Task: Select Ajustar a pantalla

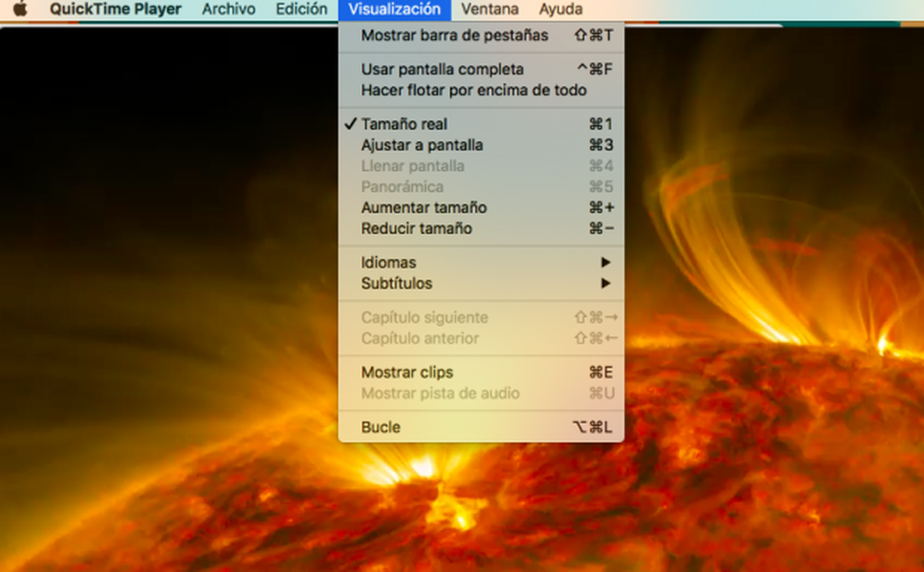Action: pos(481,145)
